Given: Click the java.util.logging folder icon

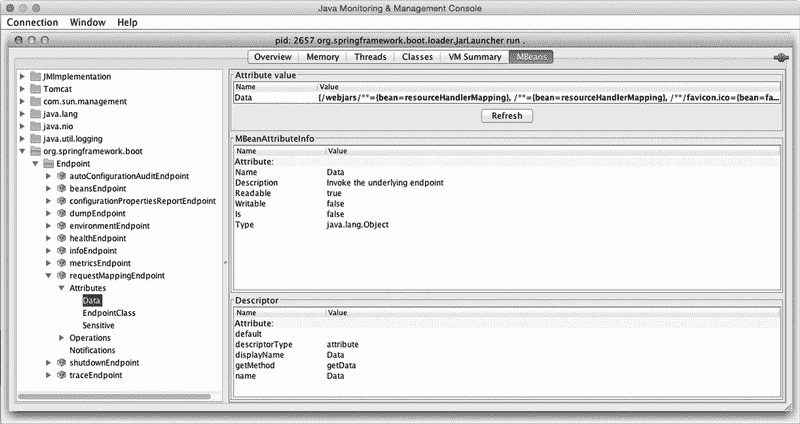Looking at the screenshot, I should point(36,139).
